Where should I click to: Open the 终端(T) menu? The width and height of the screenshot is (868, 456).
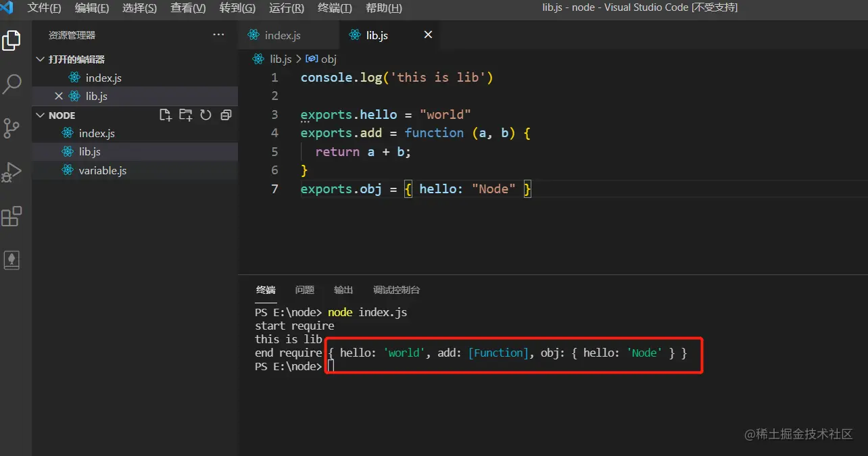335,8
